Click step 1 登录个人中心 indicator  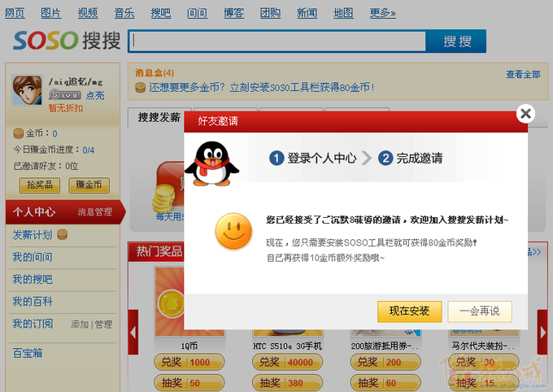[312, 158]
